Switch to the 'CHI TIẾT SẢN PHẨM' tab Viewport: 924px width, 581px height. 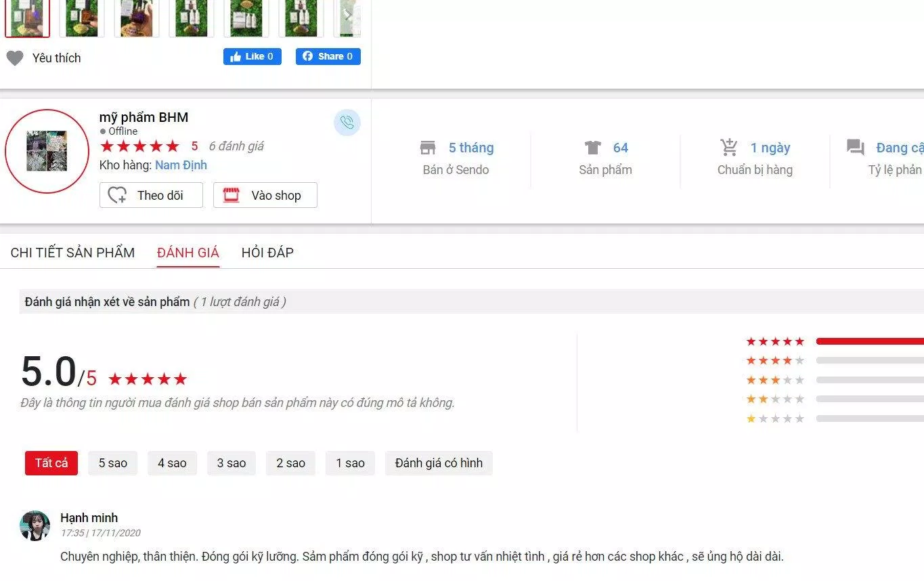(72, 252)
